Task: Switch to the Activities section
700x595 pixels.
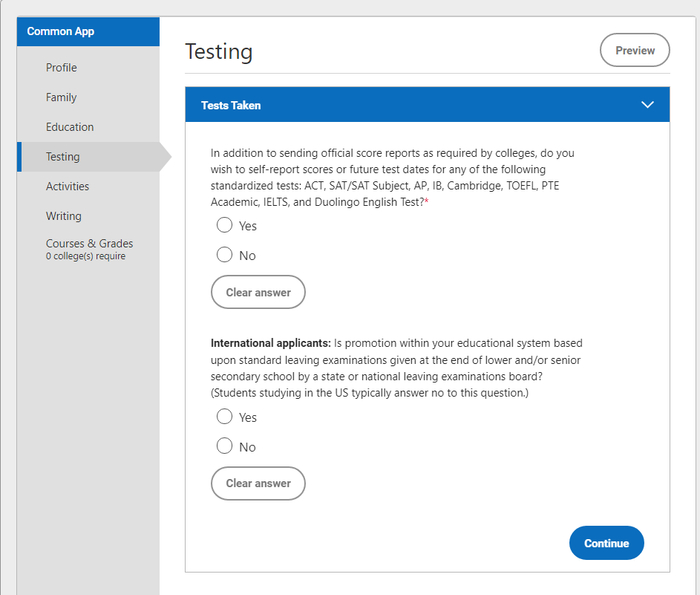Action: tap(67, 186)
